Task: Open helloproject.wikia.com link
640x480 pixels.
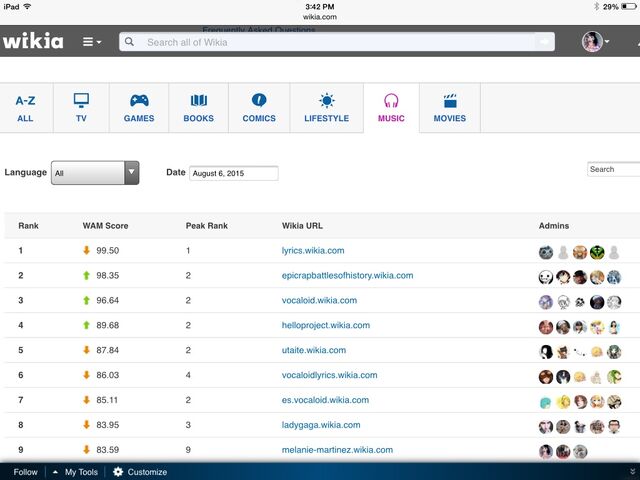Action: tap(326, 325)
